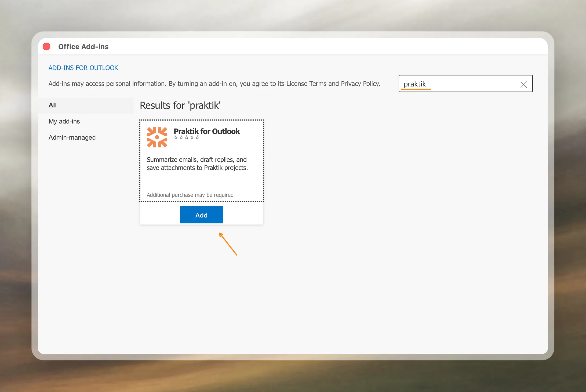The height and width of the screenshot is (392, 586).
Task: Click the star rating of Praktik for Outlook
Action: coord(187,137)
